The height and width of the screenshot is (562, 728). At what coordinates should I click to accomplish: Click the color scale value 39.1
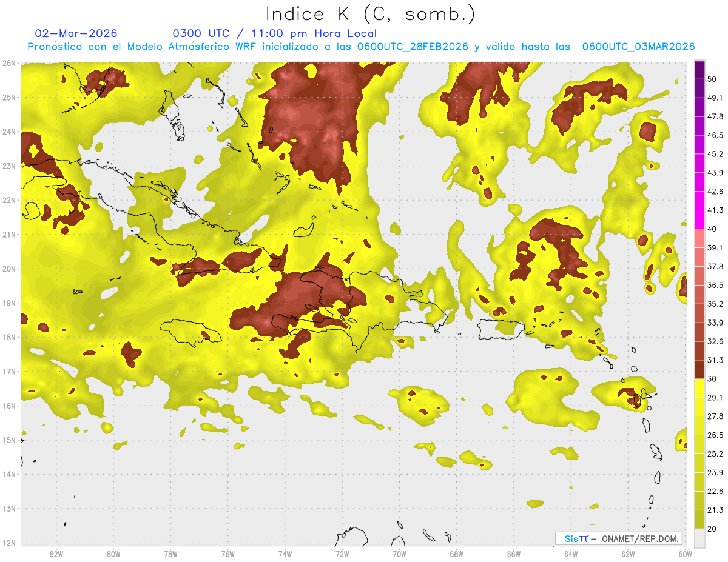[x=715, y=247]
